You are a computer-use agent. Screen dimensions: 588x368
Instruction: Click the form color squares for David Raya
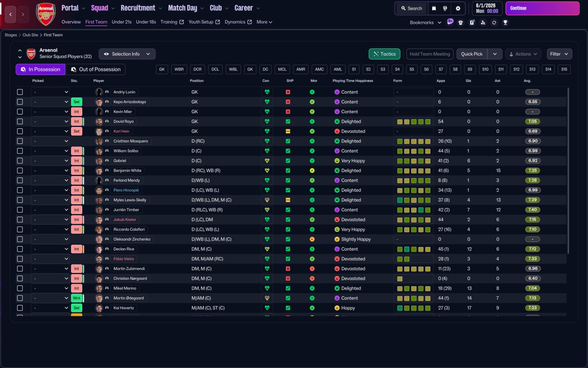coord(413,121)
